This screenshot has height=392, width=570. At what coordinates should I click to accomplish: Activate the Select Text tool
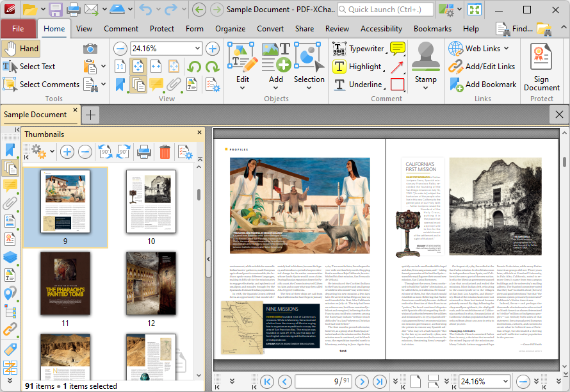tap(29, 67)
